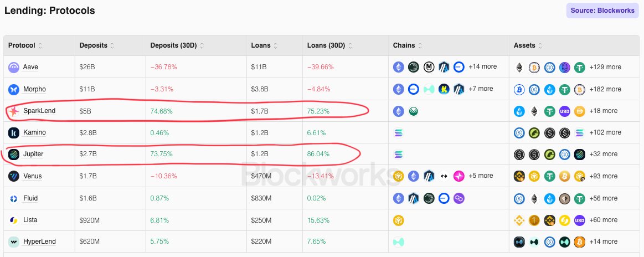
Task: Click the Kamino protocol logo
Action: click(x=14, y=132)
